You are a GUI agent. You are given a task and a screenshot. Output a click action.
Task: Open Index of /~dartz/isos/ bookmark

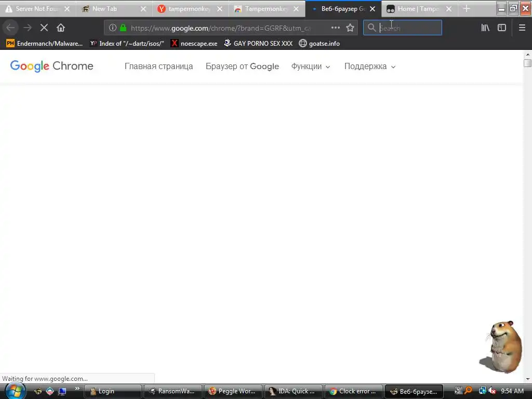click(127, 44)
